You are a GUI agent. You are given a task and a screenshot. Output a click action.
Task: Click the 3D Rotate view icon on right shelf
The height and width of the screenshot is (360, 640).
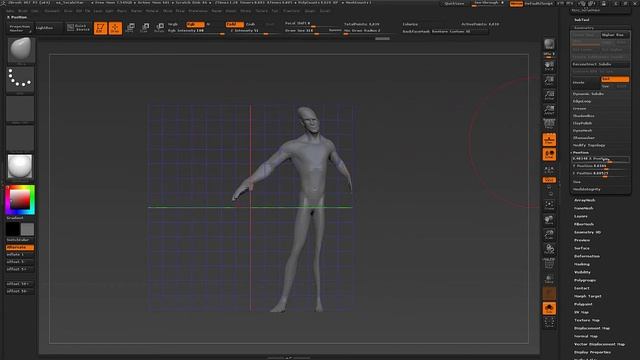(x=549, y=249)
